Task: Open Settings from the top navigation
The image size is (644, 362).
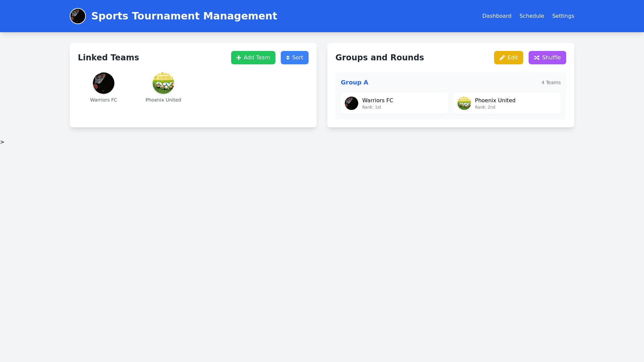Action: tap(563, 16)
